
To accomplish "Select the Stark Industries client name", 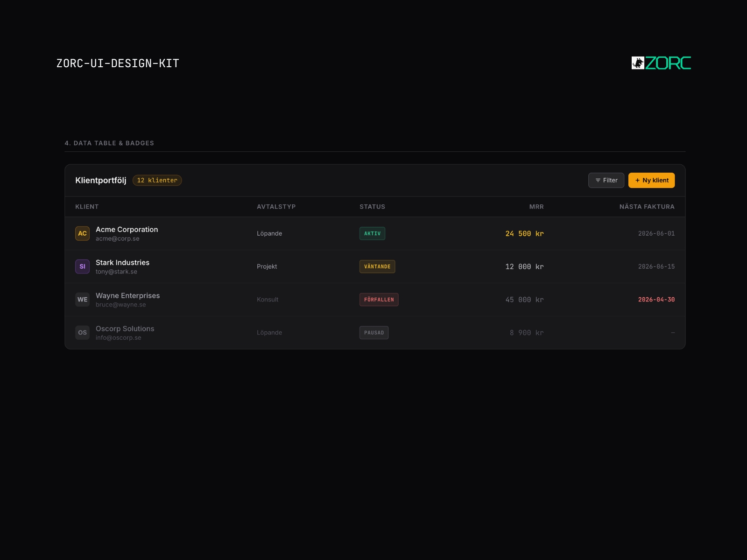I will pyautogui.click(x=122, y=263).
